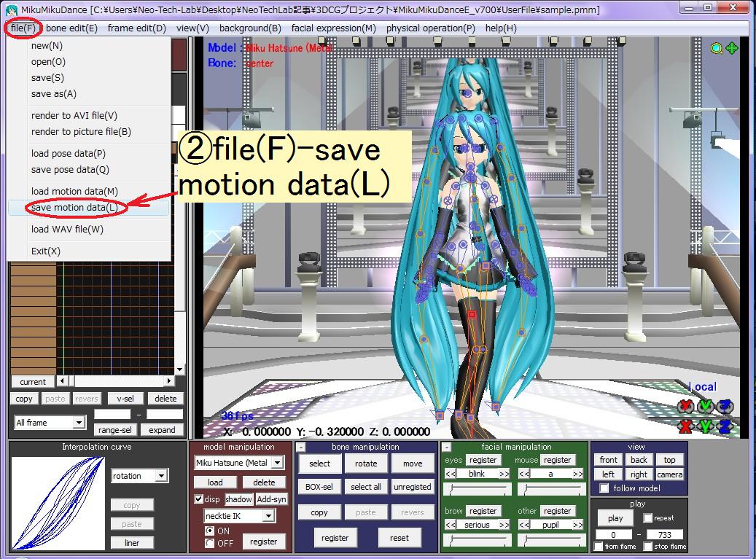
Task: Choose save pose data(Q) menu entry
Action: tap(89, 170)
